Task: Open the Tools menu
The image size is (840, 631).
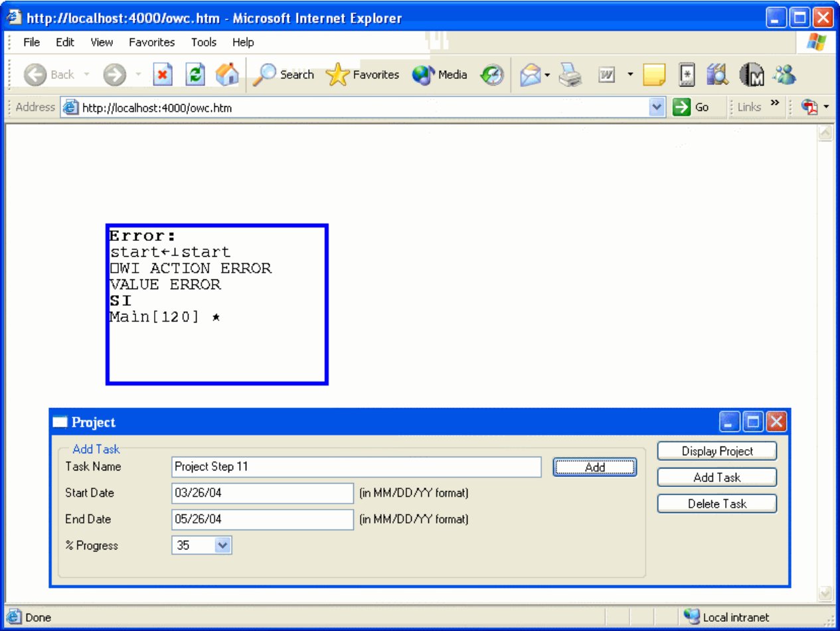Action: (x=204, y=42)
